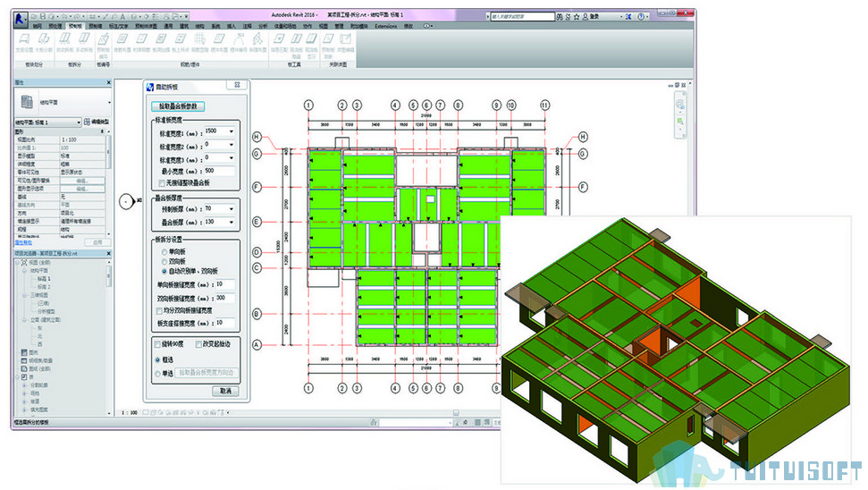Viewport: 868px width, 490px height.
Task: Collapse the 三维视图 node in project browser
Action: click(25, 295)
